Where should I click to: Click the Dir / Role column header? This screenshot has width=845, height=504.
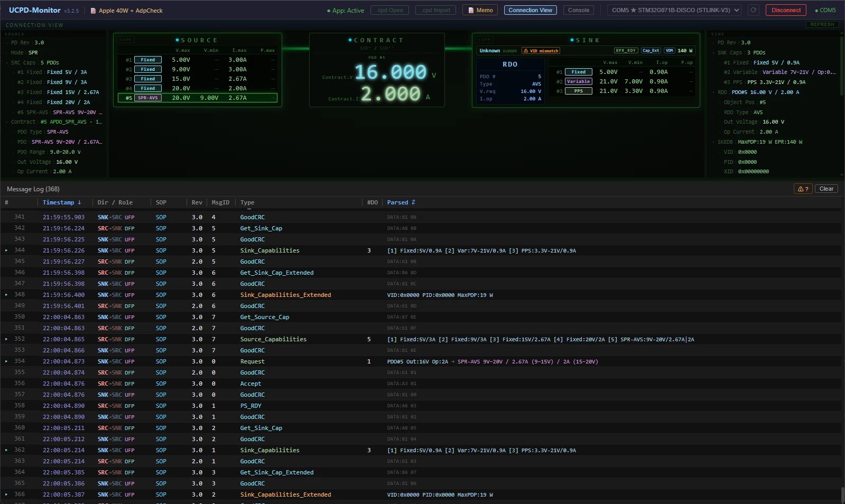coord(115,202)
